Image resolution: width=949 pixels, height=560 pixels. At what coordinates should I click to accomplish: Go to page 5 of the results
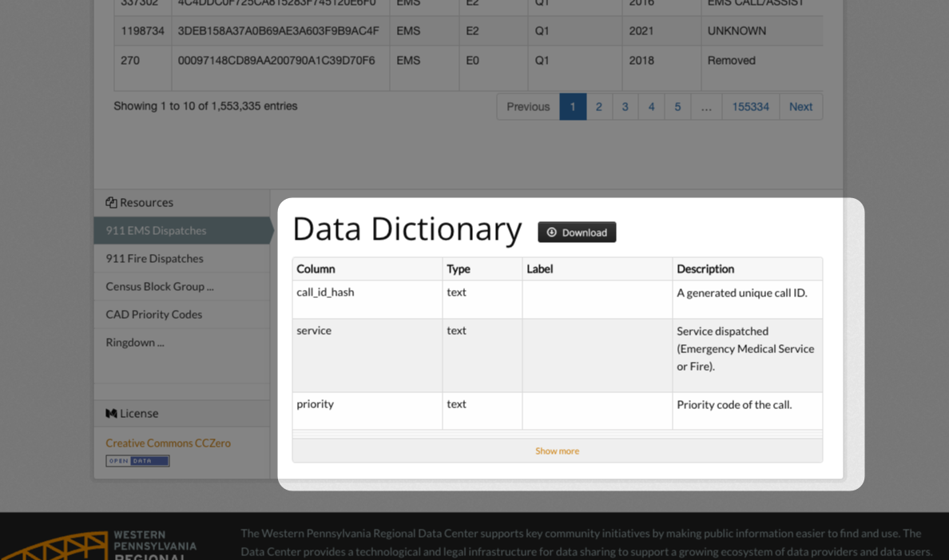click(x=677, y=106)
